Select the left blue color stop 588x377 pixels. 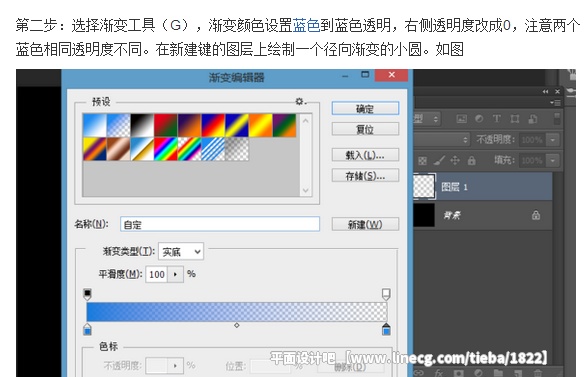click(87, 329)
